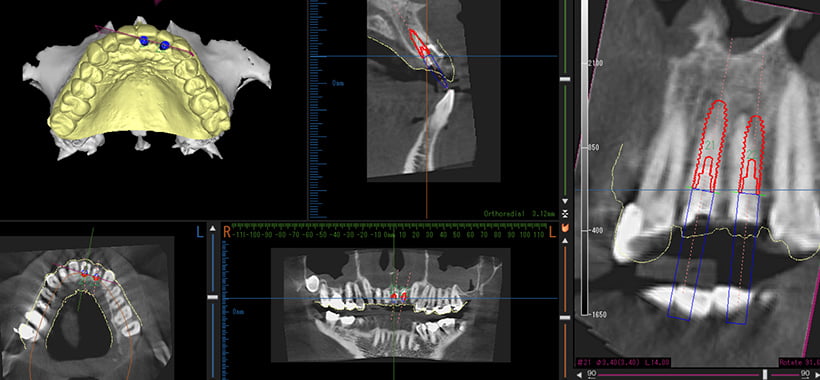
Task: Click the pink rotation slider handle
Action: (765, 374)
